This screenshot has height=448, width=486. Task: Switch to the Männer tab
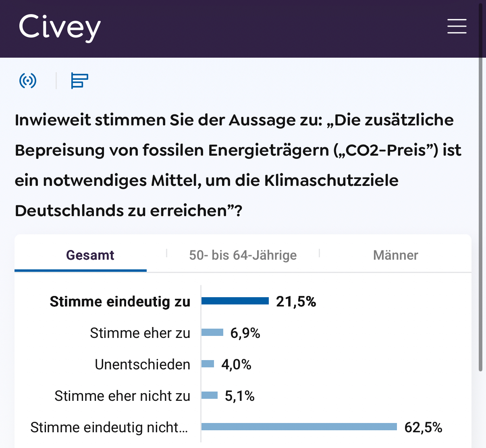395,255
